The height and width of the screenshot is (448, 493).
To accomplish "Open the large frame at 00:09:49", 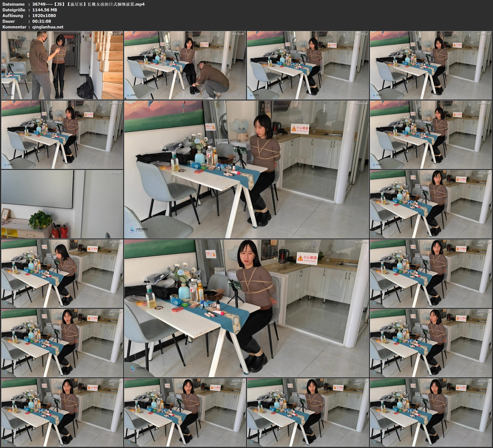I will (x=246, y=169).
